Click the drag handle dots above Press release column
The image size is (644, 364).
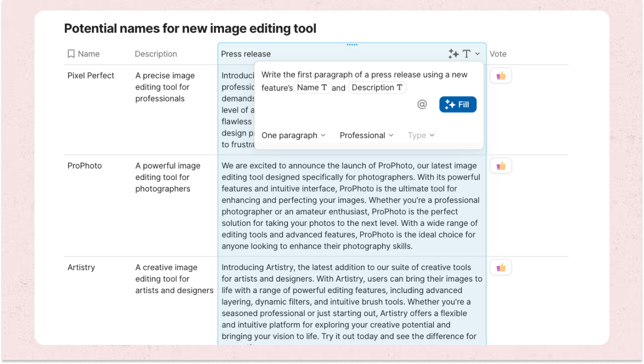click(x=352, y=44)
